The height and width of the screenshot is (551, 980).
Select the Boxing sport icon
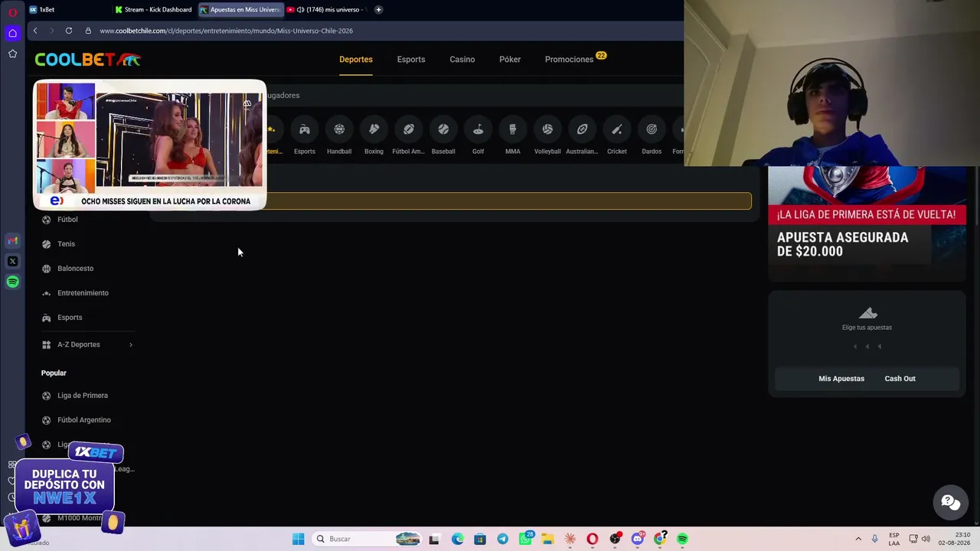click(374, 136)
